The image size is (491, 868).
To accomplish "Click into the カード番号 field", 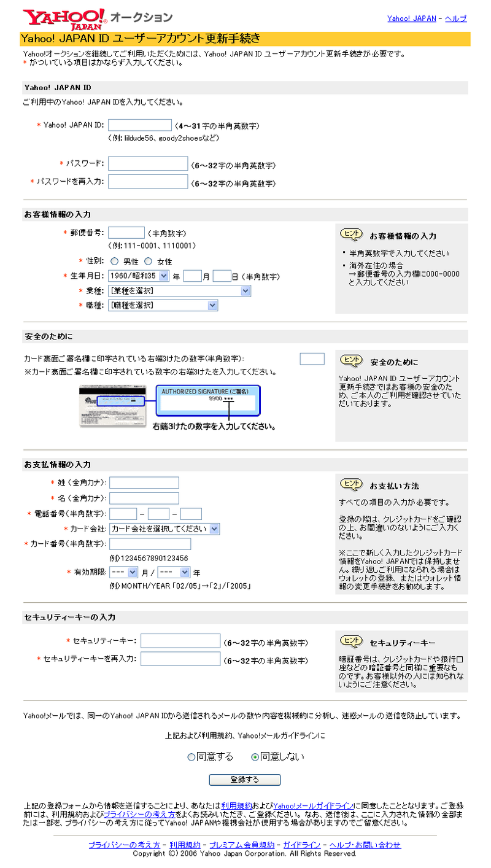I will click(150, 544).
